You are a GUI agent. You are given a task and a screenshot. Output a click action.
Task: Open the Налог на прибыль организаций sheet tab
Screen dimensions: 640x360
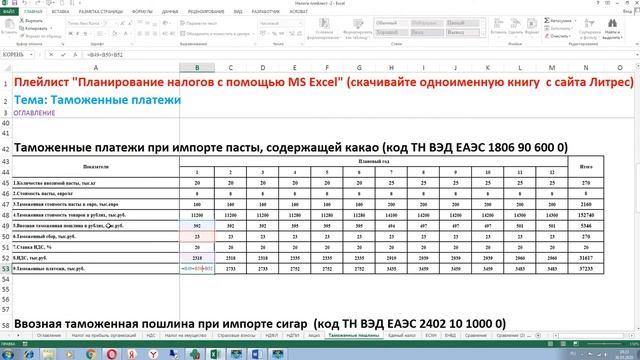[x=104, y=336]
